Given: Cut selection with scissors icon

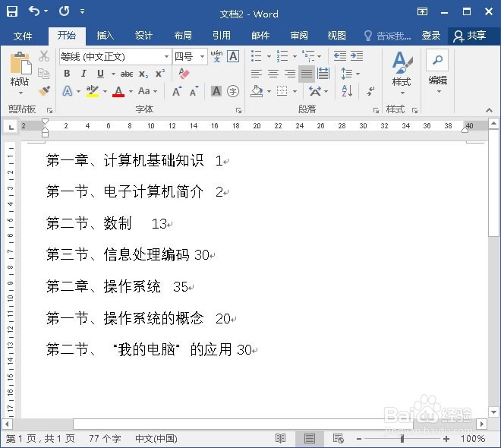Looking at the screenshot, I should tap(44, 56).
